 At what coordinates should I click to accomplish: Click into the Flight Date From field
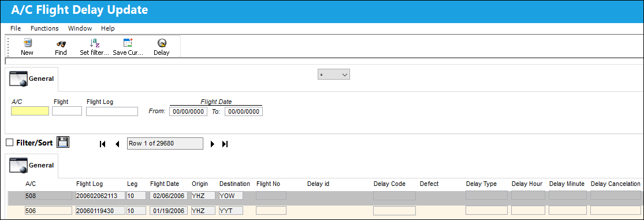(x=188, y=111)
